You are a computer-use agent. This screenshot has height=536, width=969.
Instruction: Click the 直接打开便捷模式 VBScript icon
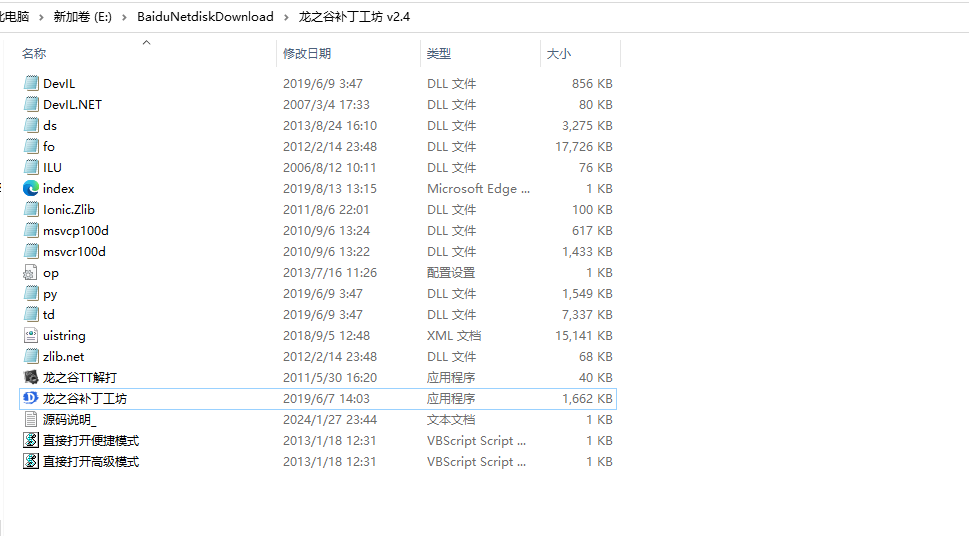(31, 440)
